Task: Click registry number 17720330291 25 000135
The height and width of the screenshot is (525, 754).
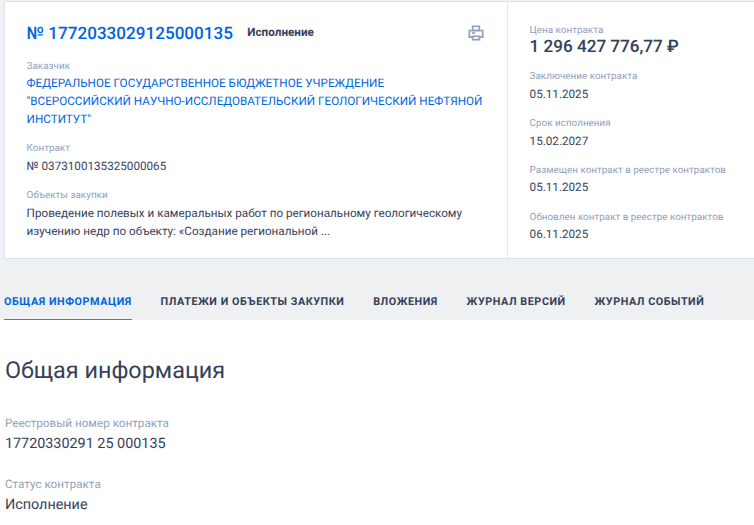Action: [x=86, y=443]
